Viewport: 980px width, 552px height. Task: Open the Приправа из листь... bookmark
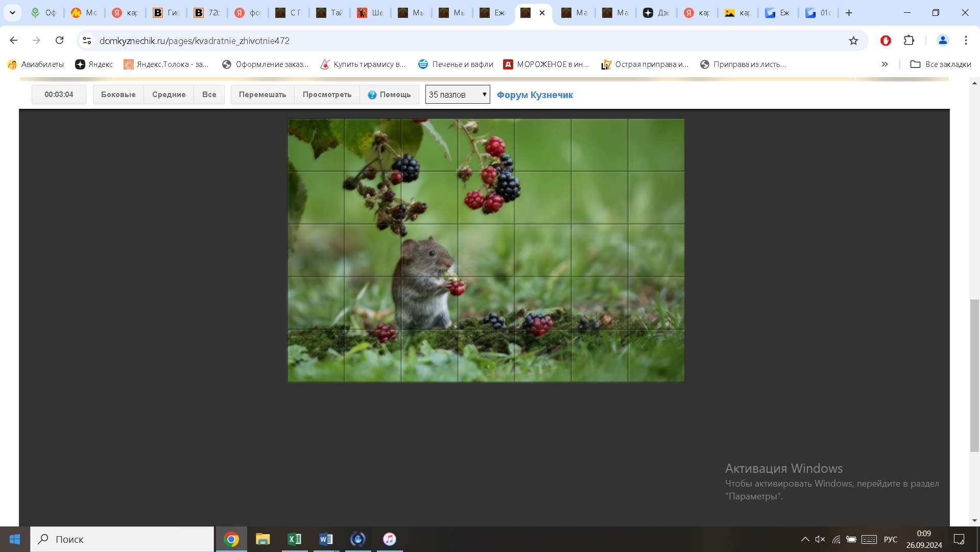743,64
